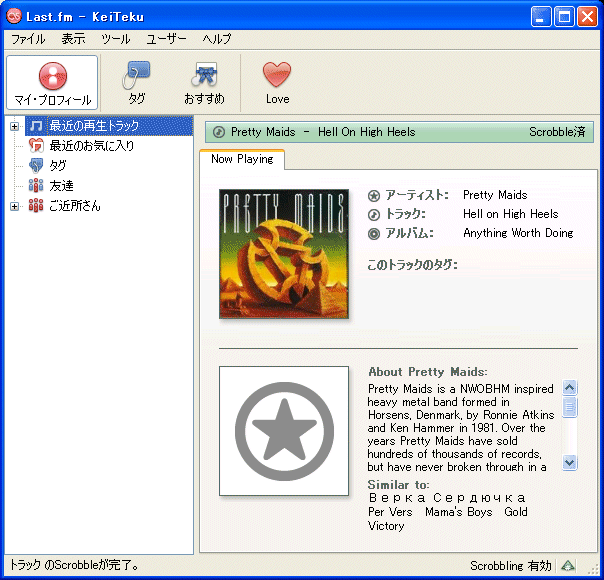Click the blue people icon beside 友達
This screenshot has height=580, width=604.
(x=36, y=186)
